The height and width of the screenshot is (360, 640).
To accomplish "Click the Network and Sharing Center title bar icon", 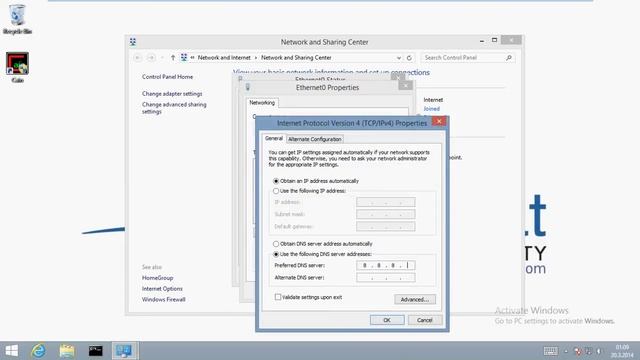I will point(133,42).
